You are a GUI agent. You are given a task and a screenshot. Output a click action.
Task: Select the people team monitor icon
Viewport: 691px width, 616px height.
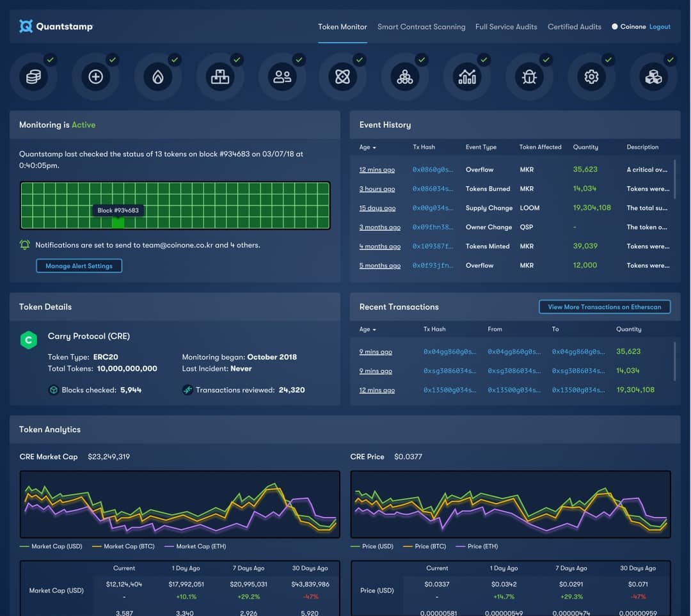(282, 76)
